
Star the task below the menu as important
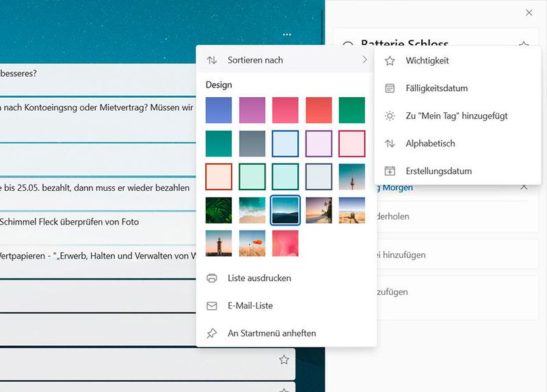284,360
